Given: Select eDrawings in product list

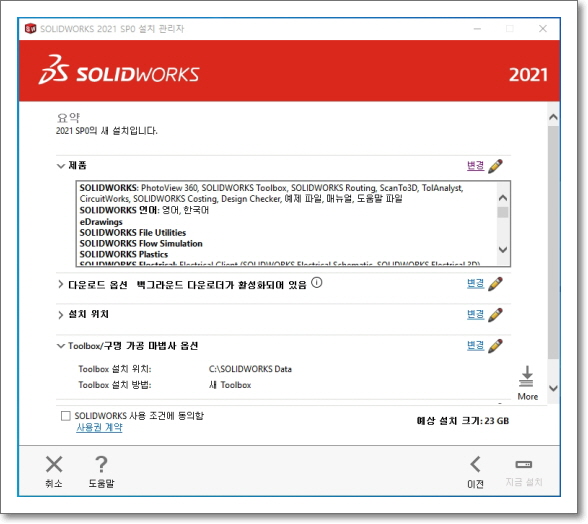Looking at the screenshot, I should point(101,222).
